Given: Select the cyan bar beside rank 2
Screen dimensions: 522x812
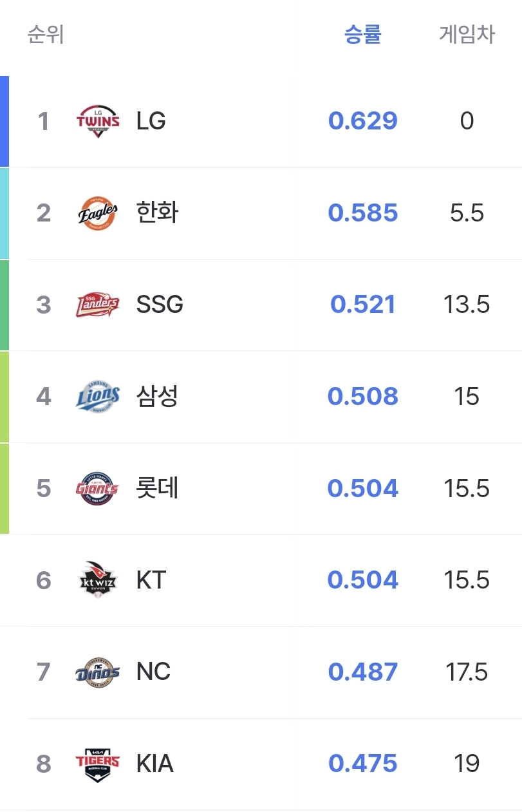Looking at the screenshot, I should click(x=5, y=214).
